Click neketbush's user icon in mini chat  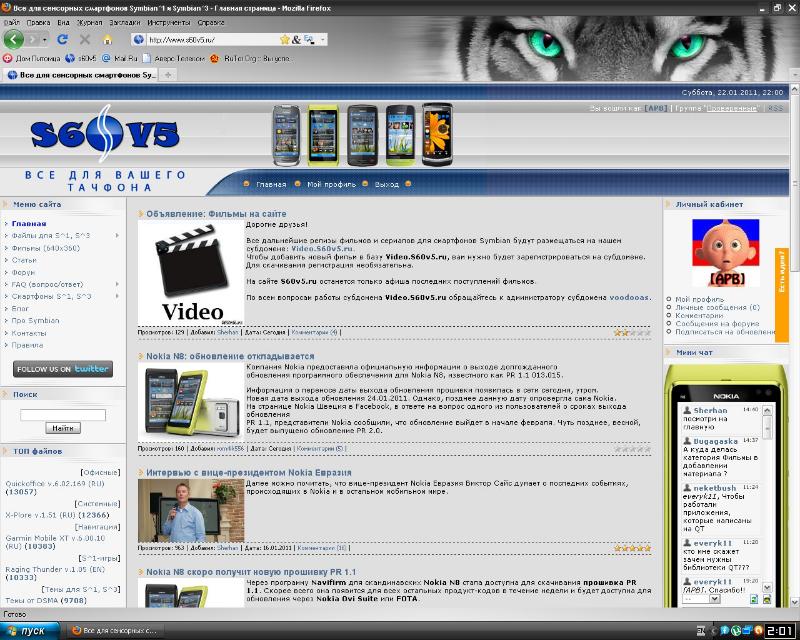click(687, 487)
